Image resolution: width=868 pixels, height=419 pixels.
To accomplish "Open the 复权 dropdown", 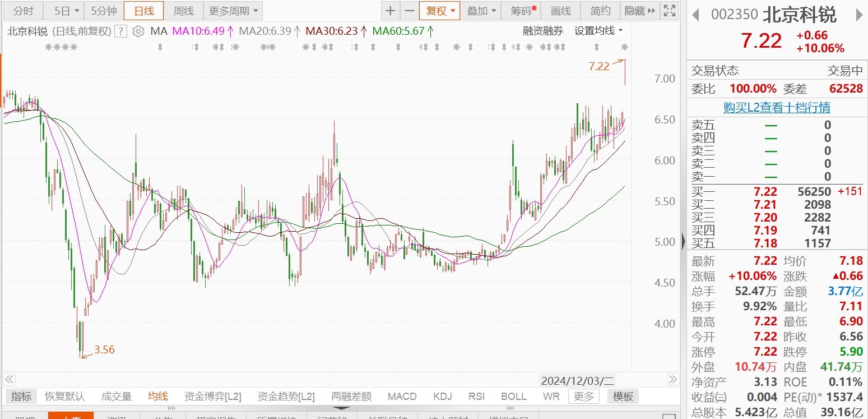I will click(x=439, y=11).
